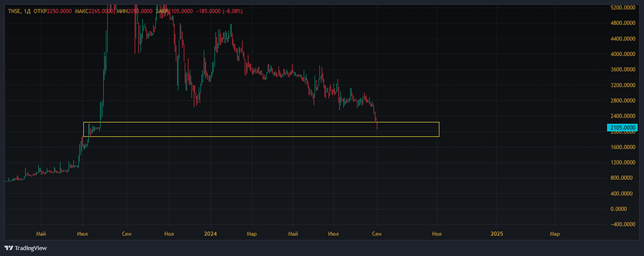Click the 2024 year label on time axis
The width and height of the screenshot is (644, 256).
tap(211, 234)
